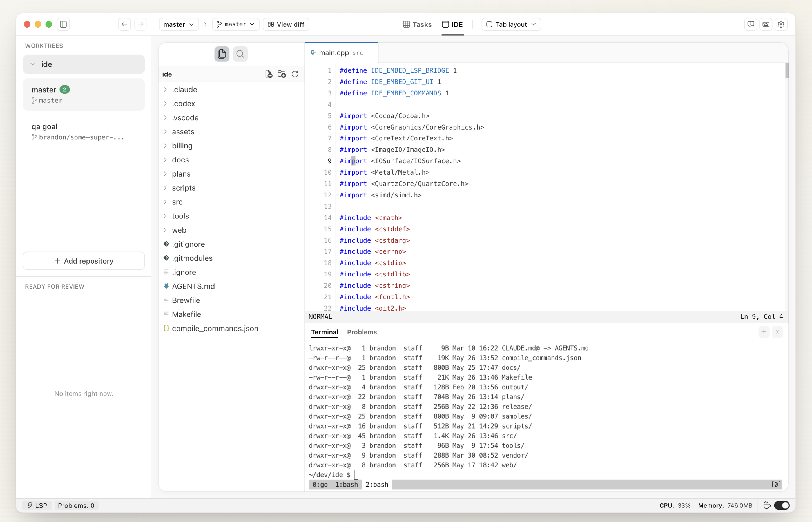The height and width of the screenshot is (522, 812).
Task: Click the Ln 9, Col 4 position indicator
Action: [762, 316]
